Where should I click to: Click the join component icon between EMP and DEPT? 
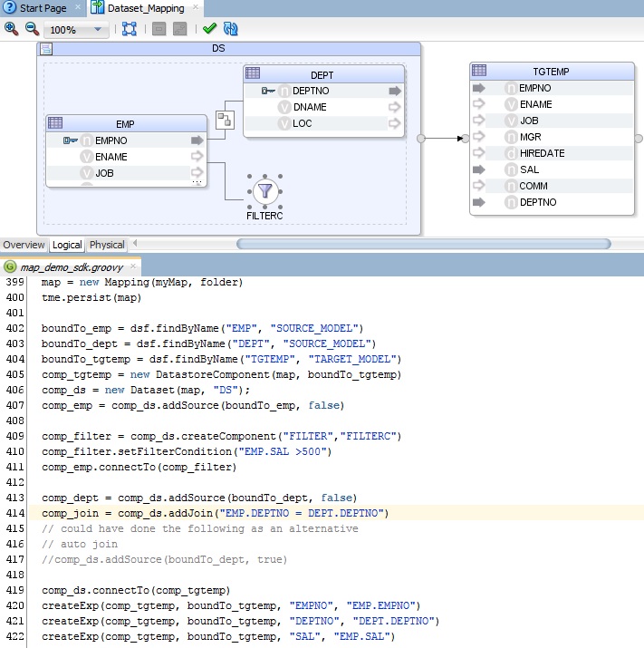coord(224,119)
